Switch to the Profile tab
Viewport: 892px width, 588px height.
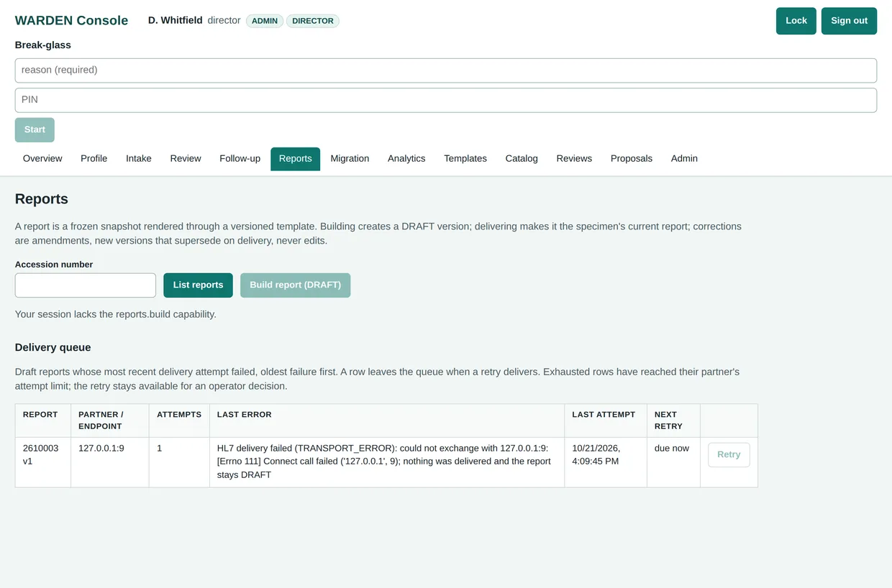click(x=94, y=159)
